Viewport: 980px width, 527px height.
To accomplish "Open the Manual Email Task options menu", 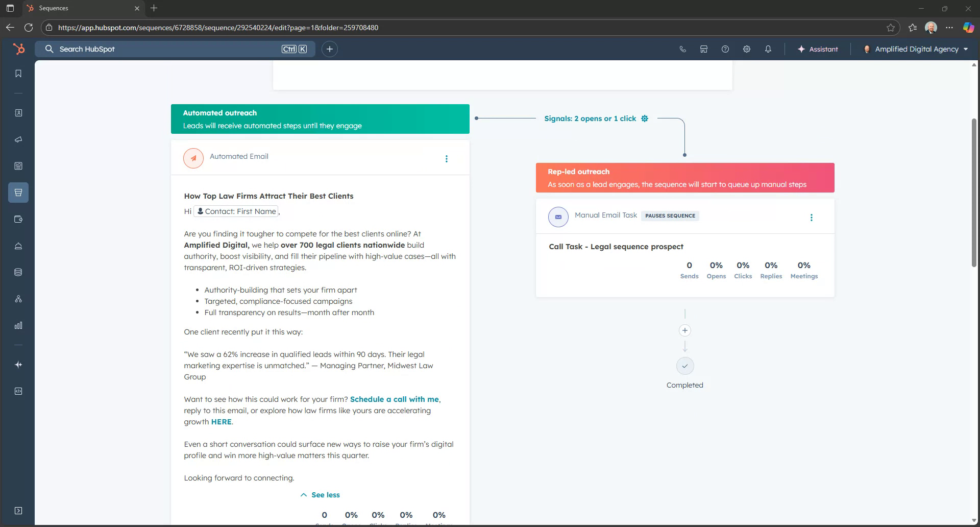I will click(x=811, y=217).
